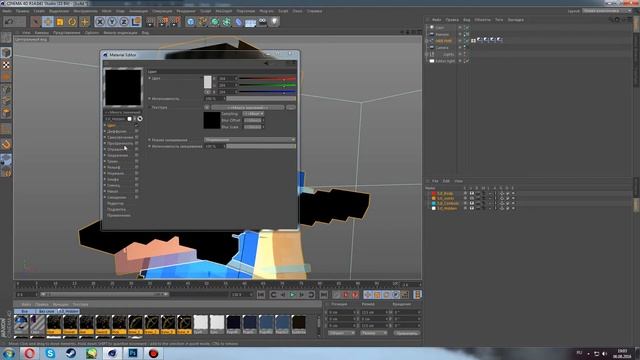
Task: Select the S.E_Body layer
Action: pos(445,193)
